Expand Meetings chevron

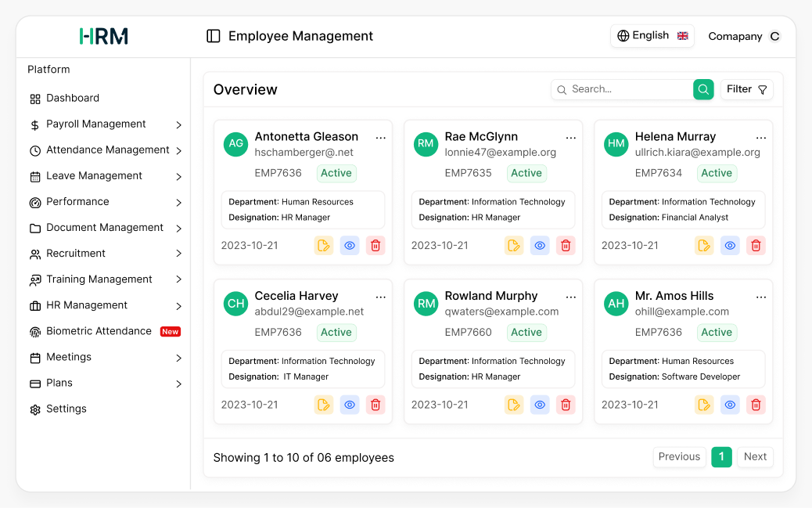[178, 358]
